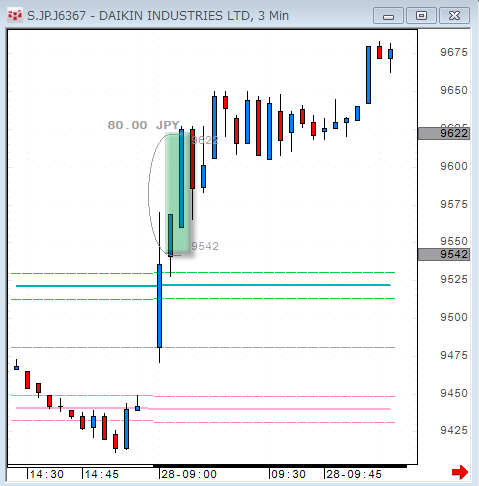Close the Daikin Industries chart window
Screen dimensions: 479x486
455,16
